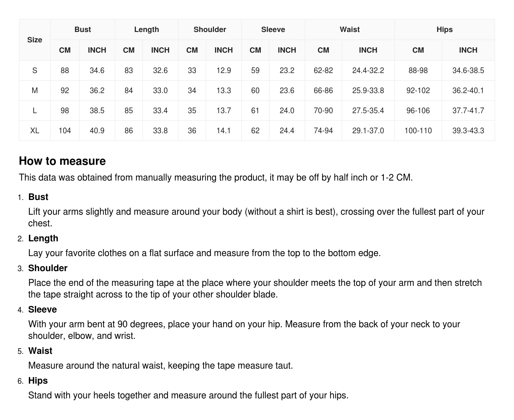Click the Hips column header in table
The width and height of the screenshot is (514, 420).
pos(444,29)
